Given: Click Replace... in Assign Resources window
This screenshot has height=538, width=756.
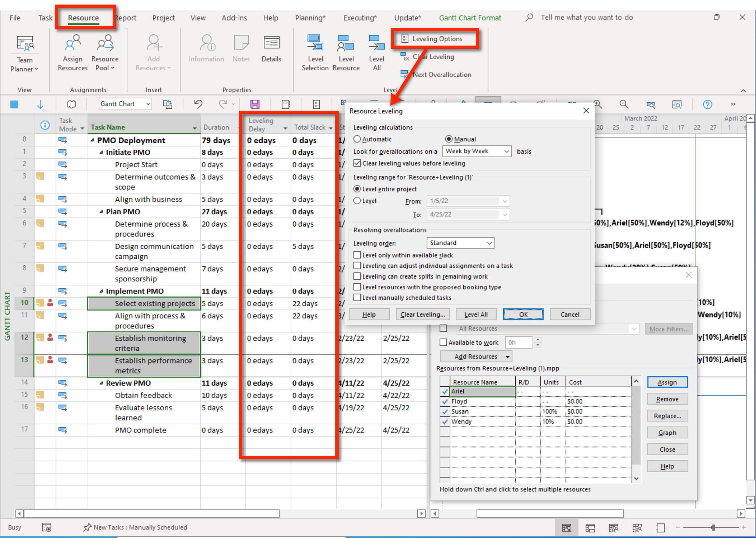Looking at the screenshot, I should [x=667, y=416].
